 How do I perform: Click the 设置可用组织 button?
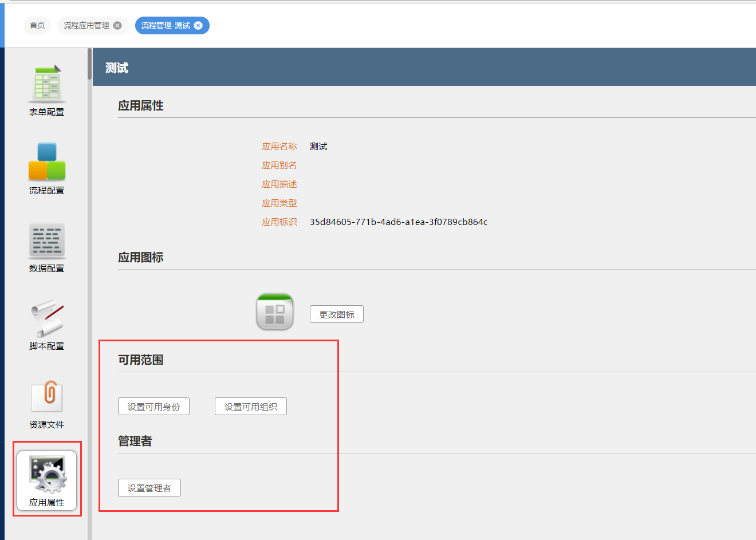tap(251, 407)
